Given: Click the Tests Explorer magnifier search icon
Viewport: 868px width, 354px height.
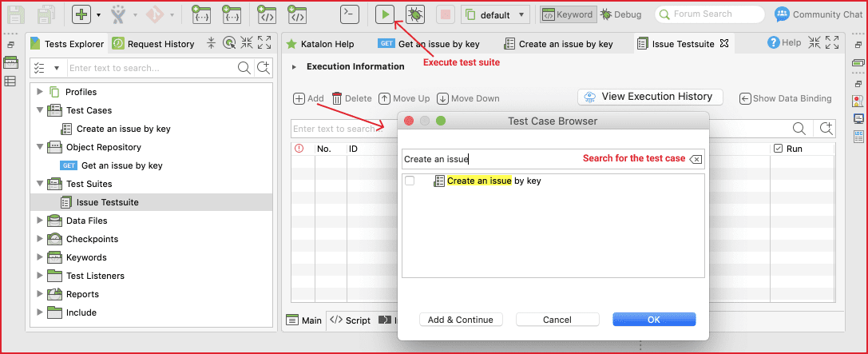Looking at the screenshot, I should coord(244,68).
